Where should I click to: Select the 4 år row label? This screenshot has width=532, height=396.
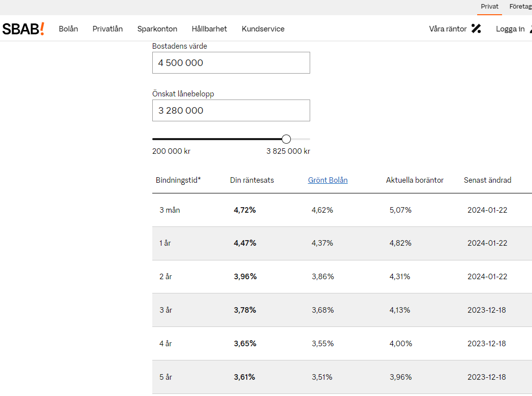pos(165,343)
